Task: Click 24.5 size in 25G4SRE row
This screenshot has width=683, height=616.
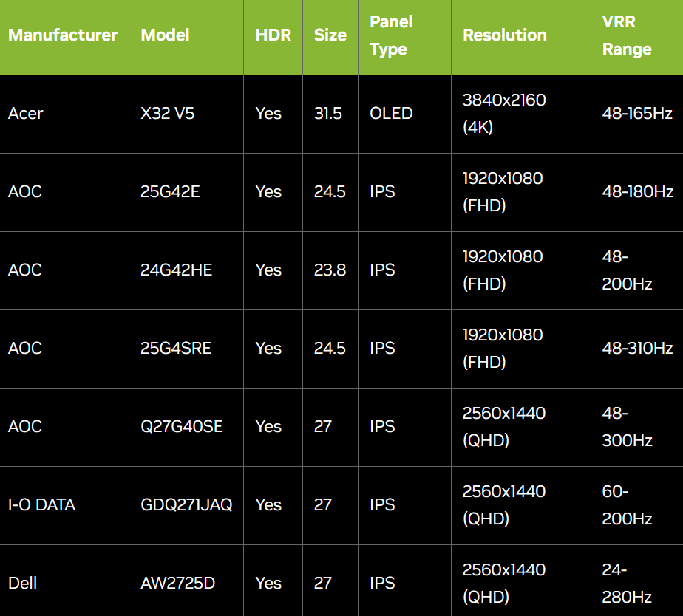Action: tap(330, 349)
